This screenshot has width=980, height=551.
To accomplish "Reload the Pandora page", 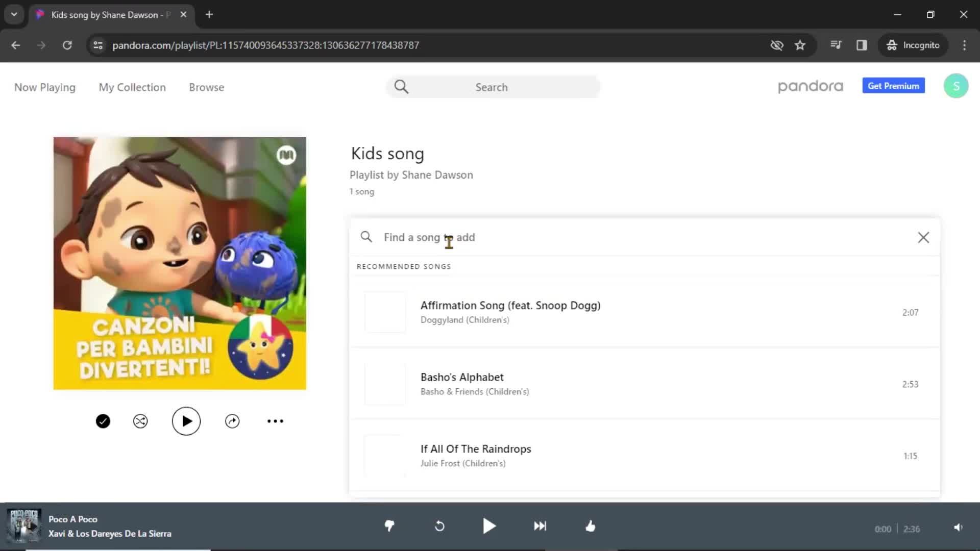I will tap(67, 45).
